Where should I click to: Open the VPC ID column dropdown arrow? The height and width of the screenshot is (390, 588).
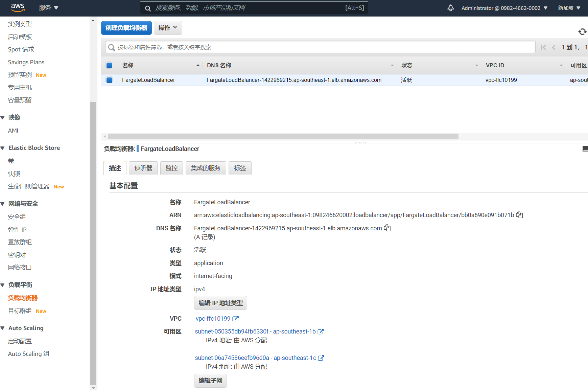[x=561, y=66]
